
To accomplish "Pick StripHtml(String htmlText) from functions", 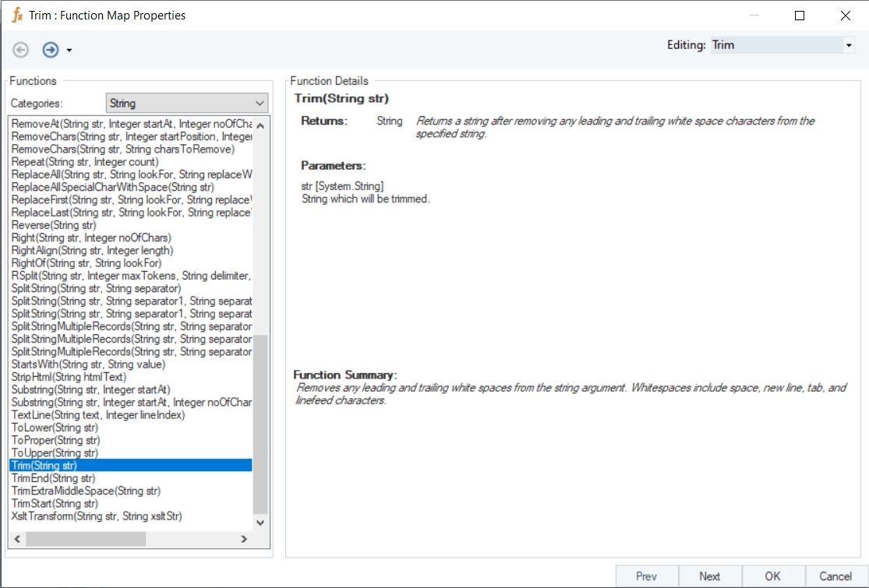I will (x=69, y=377).
